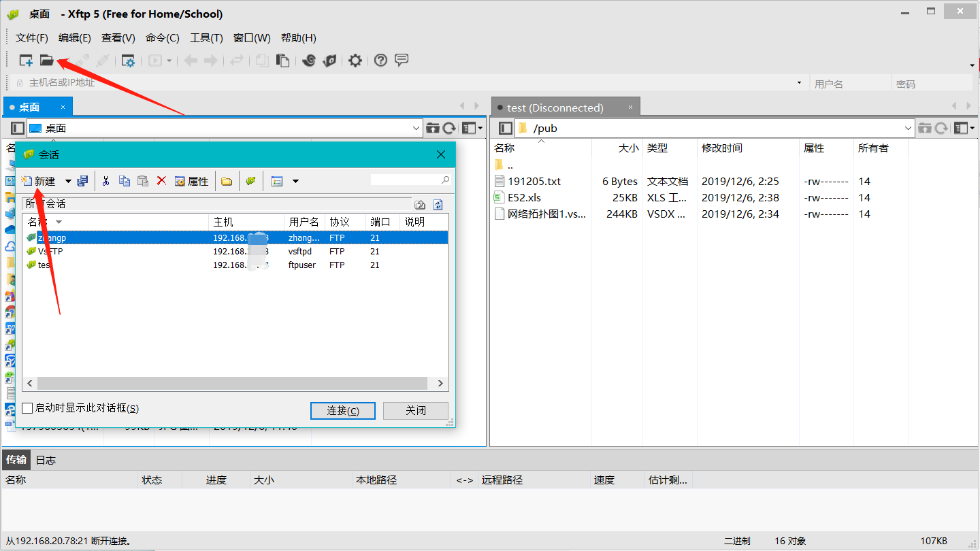
Task: Click the refresh icon next to 所有会话
Action: pyautogui.click(x=438, y=205)
